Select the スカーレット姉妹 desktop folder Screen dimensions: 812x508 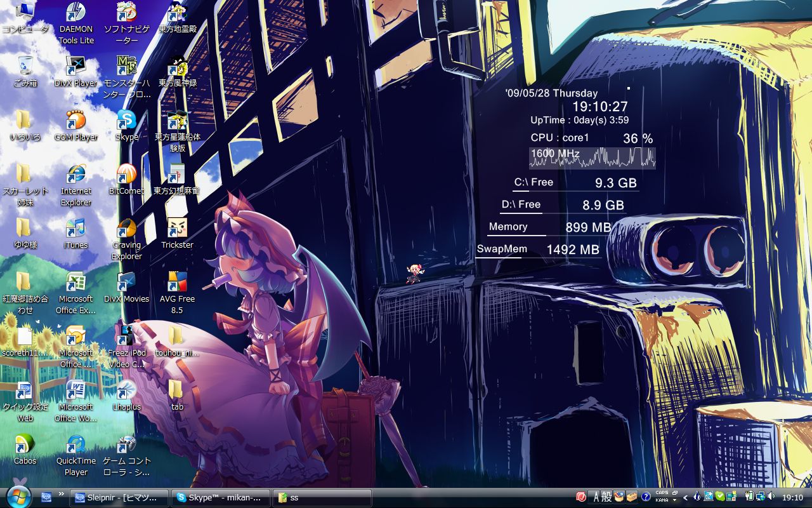click(x=25, y=185)
